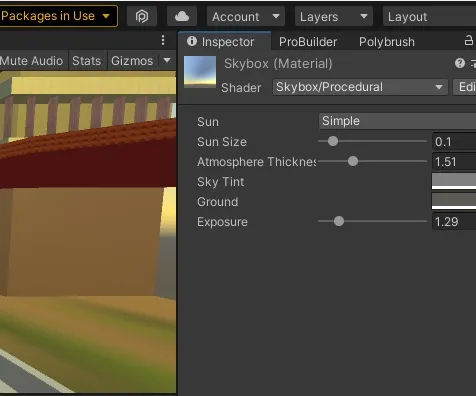The width and height of the screenshot is (476, 396).
Task: Open the Layers dropdown
Action: pyautogui.click(x=333, y=16)
